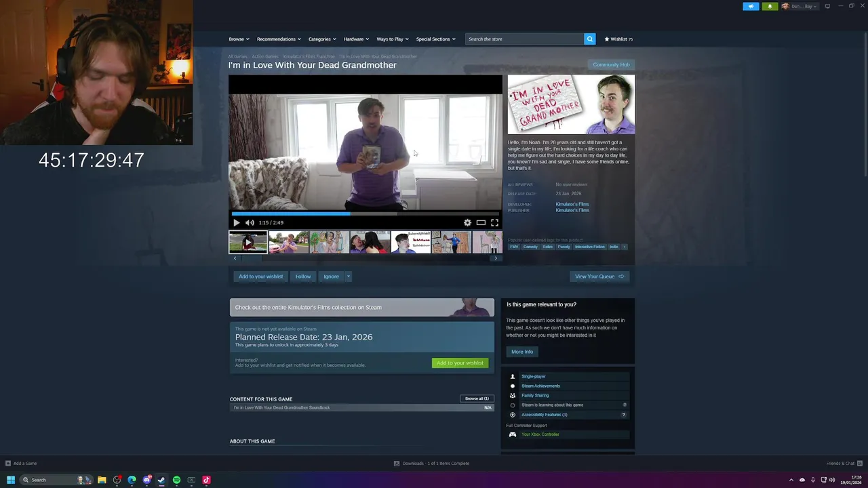Mute the trailer volume icon
868x488 pixels.
(250, 222)
